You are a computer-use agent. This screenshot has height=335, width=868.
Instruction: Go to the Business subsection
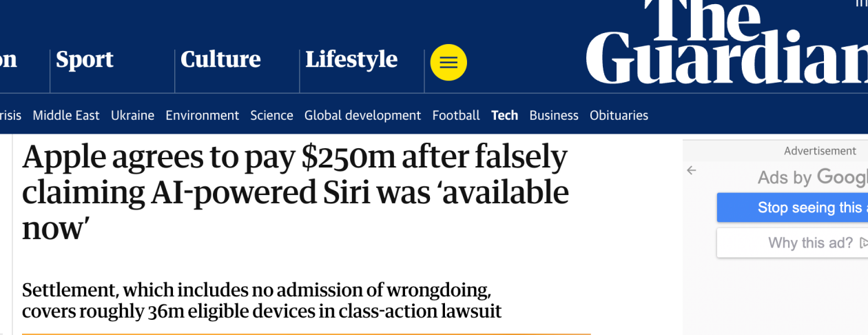554,115
